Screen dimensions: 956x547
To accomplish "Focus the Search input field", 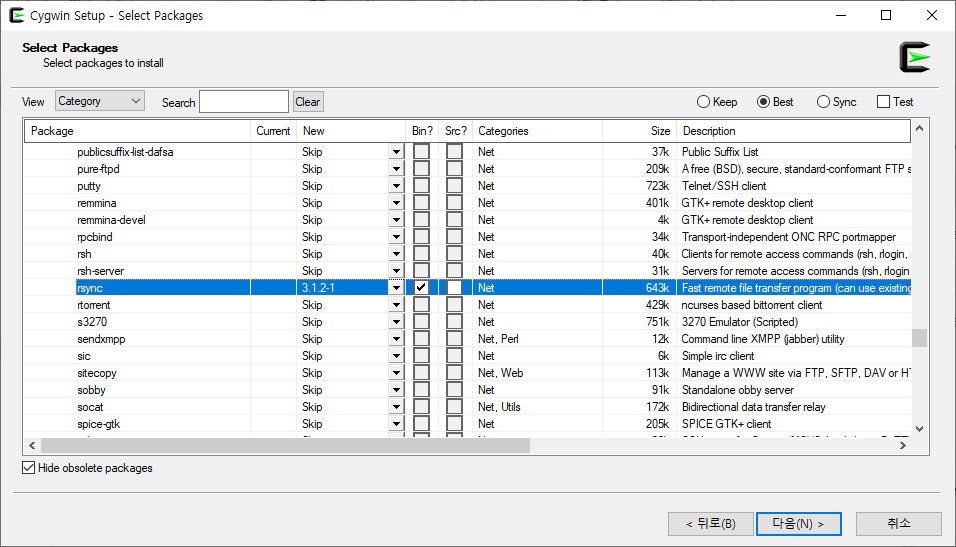I will (x=244, y=102).
